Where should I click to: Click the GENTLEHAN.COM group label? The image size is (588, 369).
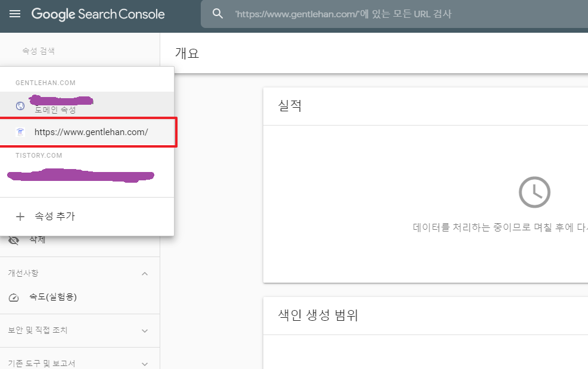(45, 83)
